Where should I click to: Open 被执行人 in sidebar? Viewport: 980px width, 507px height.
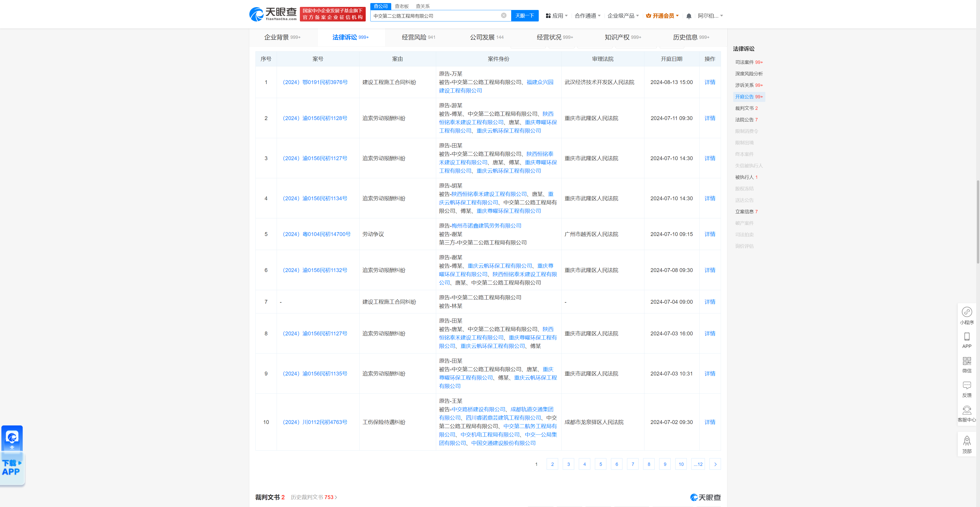click(x=746, y=177)
